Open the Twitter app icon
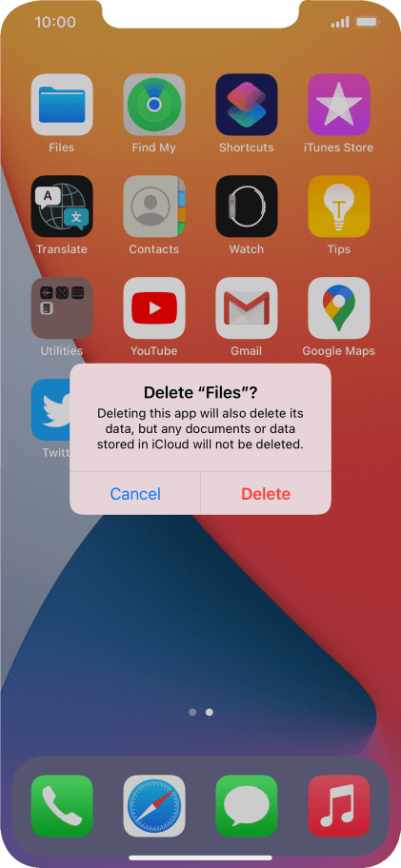 tap(50, 409)
